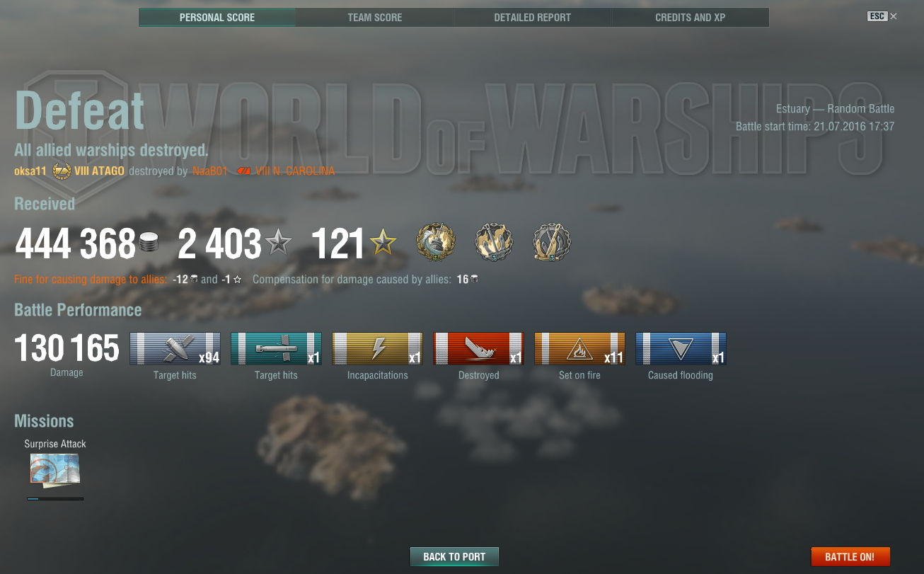Click the second achievement medal
924x574 pixels.
(494, 242)
